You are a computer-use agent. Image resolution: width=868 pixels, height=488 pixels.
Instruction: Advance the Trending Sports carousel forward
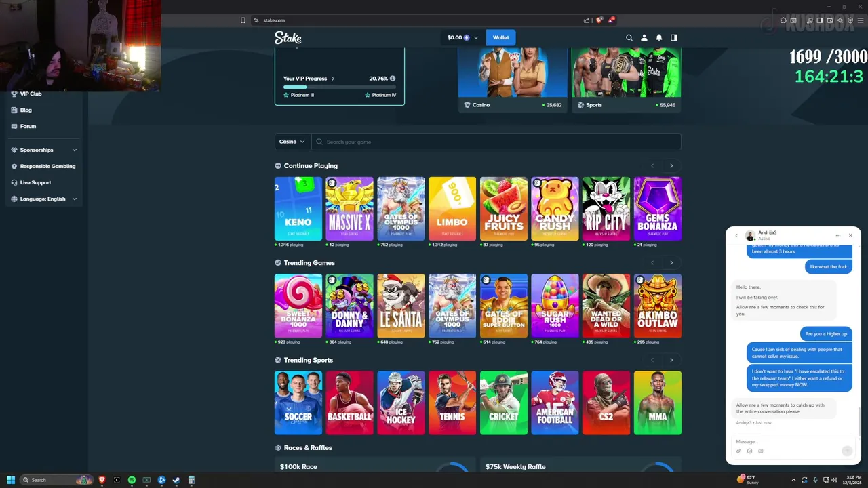pos(671,360)
